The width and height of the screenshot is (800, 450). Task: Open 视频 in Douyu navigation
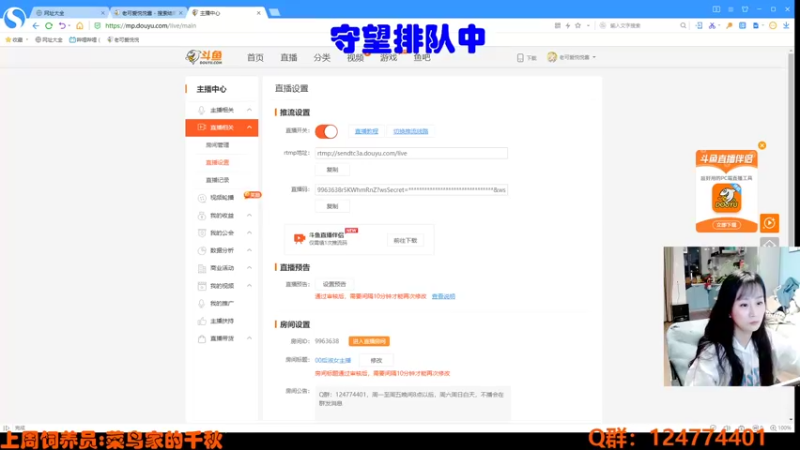pyautogui.click(x=355, y=58)
